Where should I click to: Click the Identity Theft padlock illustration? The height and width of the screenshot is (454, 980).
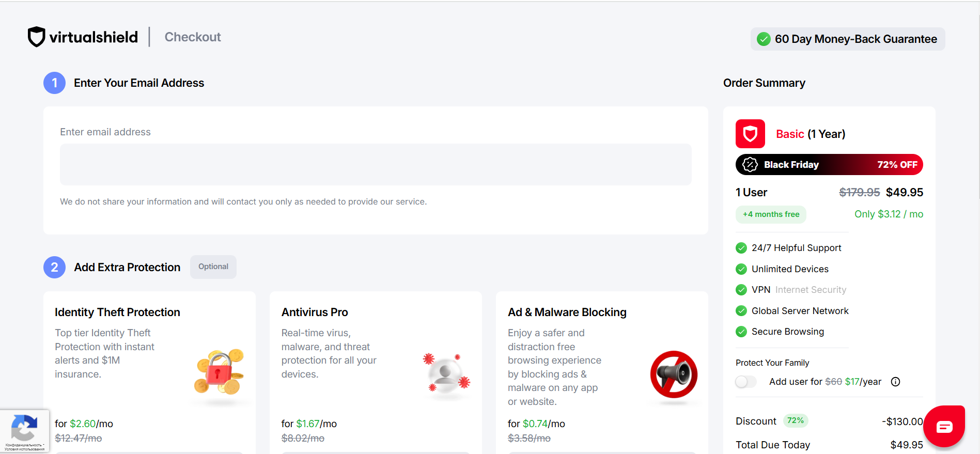[x=220, y=372]
